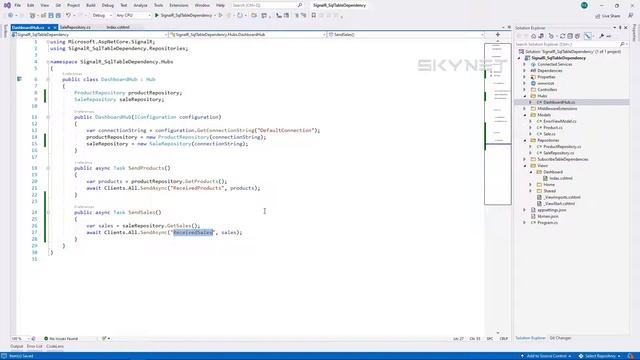Screen dimensions: 640x360
Task: Open the Extensions menu
Action: tap(179, 5)
